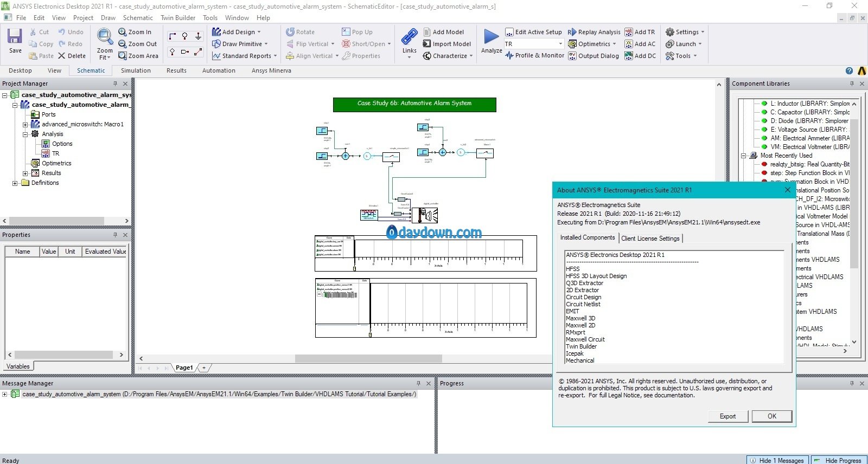Select Zoom Area tool
868x464 pixels.
coord(138,56)
